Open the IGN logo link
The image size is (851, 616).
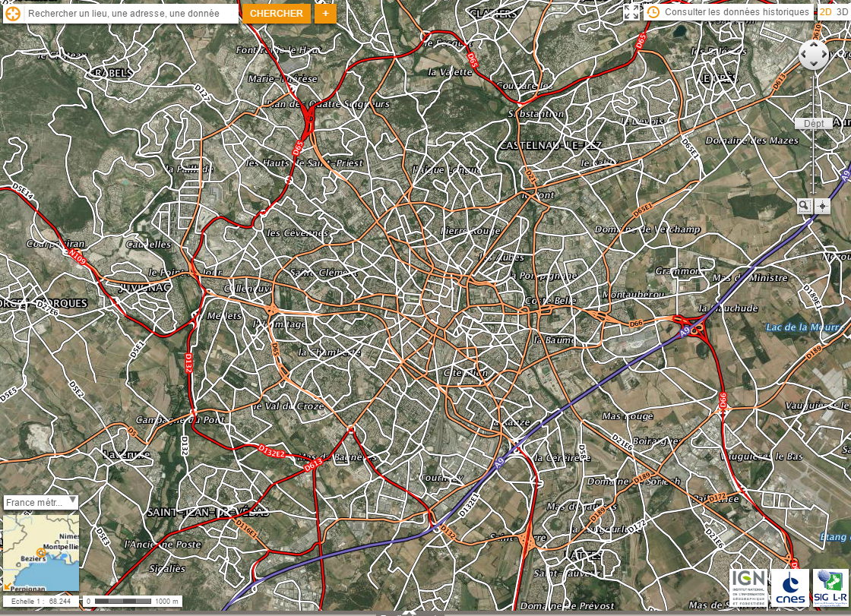748,588
